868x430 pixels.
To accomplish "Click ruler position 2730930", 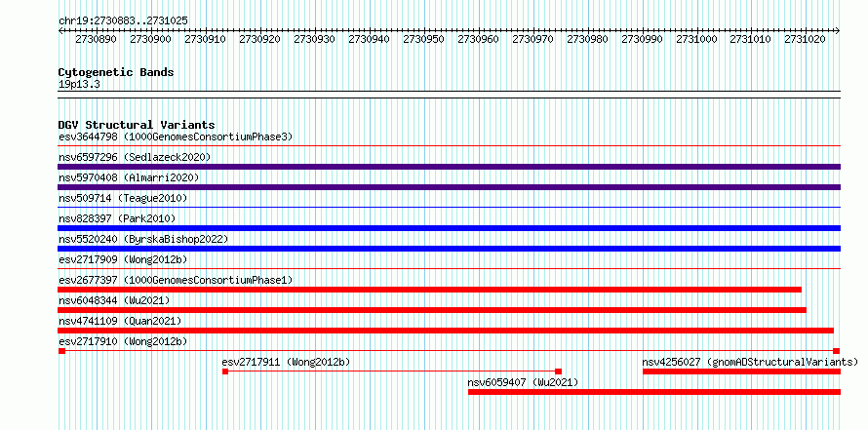I will [314, 39].
